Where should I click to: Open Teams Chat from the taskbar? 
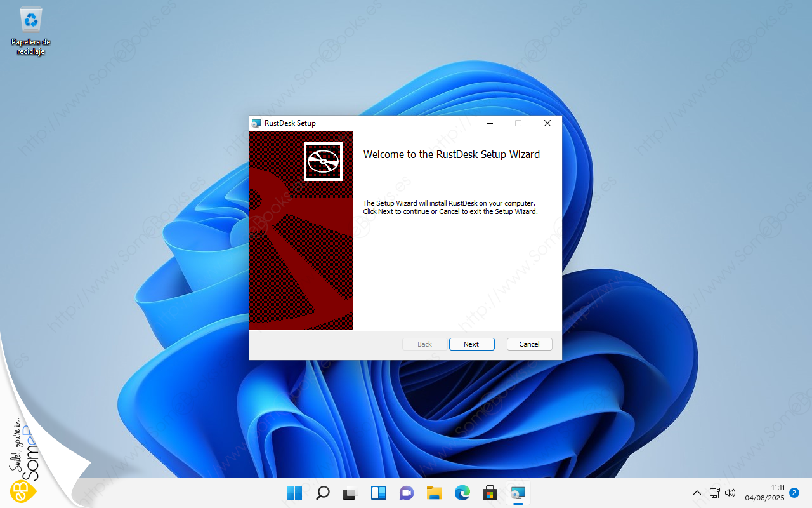click(407, 493)
